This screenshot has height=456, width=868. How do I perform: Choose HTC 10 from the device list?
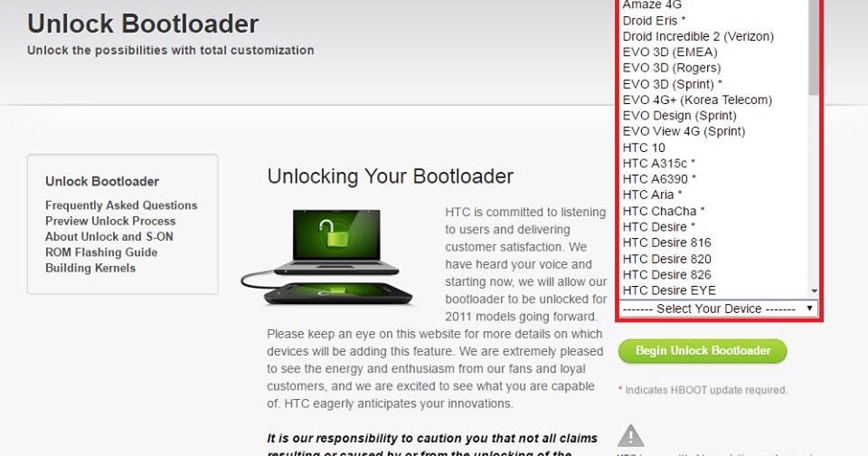coord(644,148)
